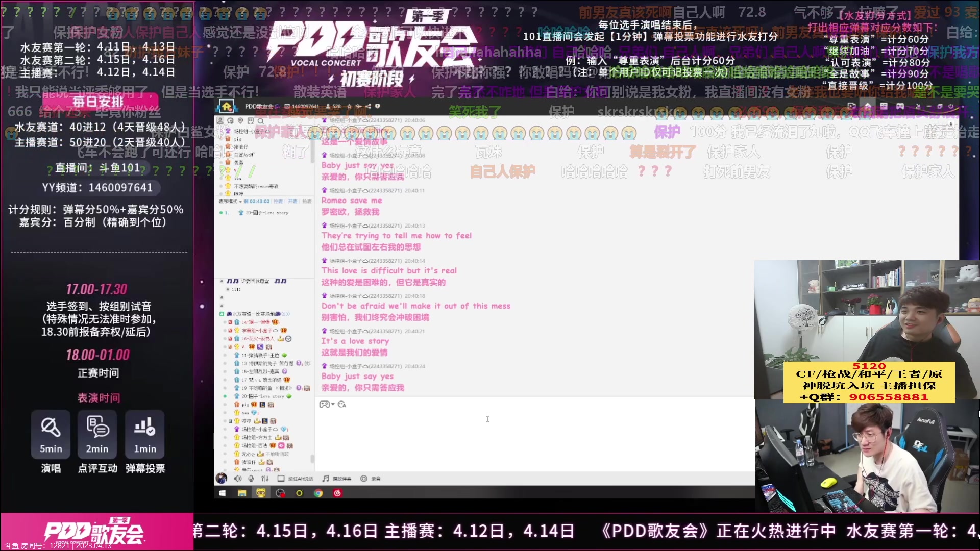Viewport: 980px width, 551px height.
Task: Open the Windows Start menu
Action: pos(222,493)
